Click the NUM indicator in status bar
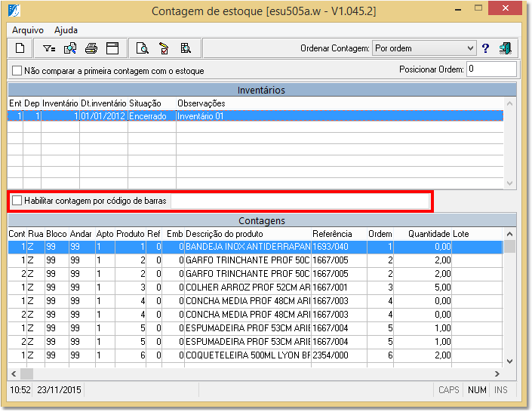The image size is (532, 412). (x=477, y=390)
